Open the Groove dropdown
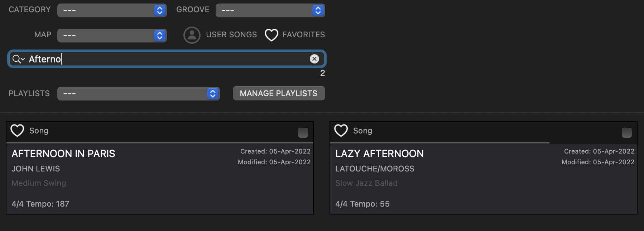Viewport: 644px width, 231px height. tap(270, 10)
